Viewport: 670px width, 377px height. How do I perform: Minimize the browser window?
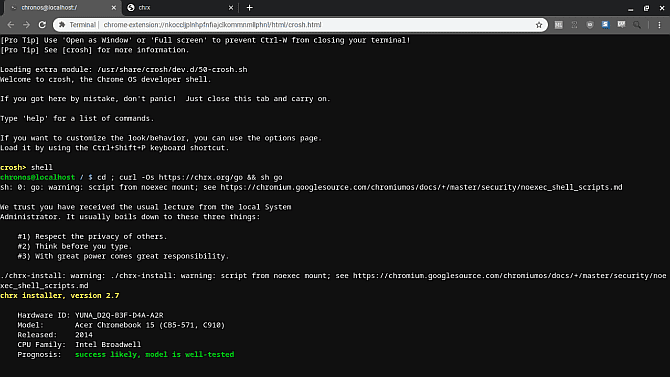631,8
